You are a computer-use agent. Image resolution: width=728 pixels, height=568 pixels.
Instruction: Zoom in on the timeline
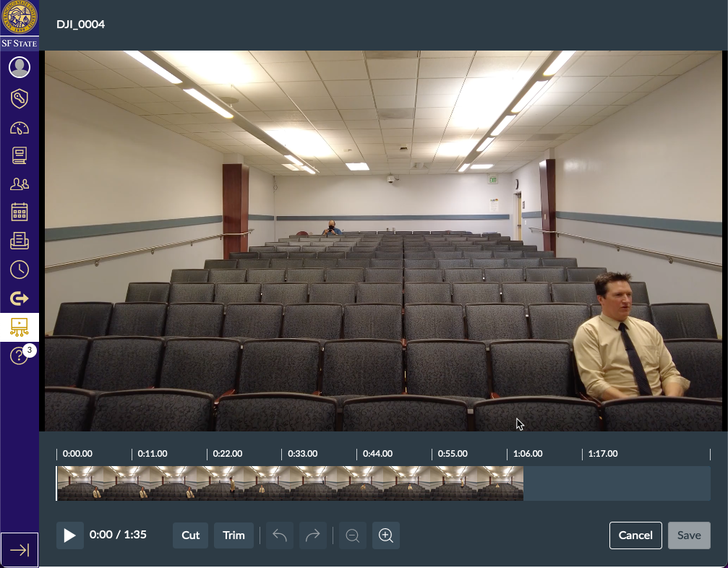tap(386, 535)
